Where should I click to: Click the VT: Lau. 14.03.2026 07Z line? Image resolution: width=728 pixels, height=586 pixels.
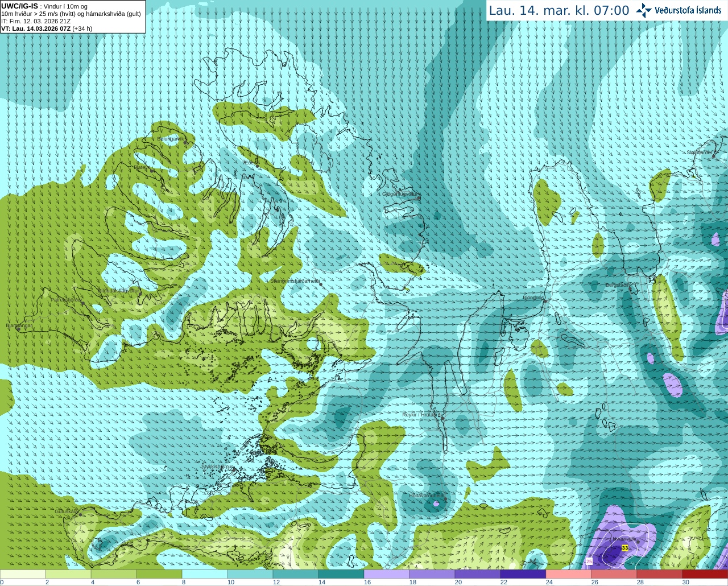point(47,28)
